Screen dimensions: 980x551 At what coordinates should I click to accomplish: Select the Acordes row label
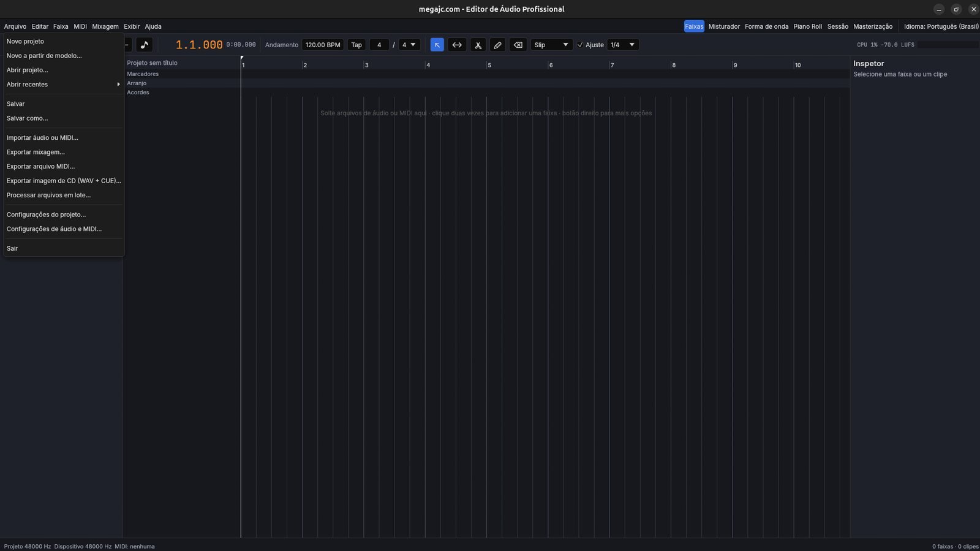(138, 93)
